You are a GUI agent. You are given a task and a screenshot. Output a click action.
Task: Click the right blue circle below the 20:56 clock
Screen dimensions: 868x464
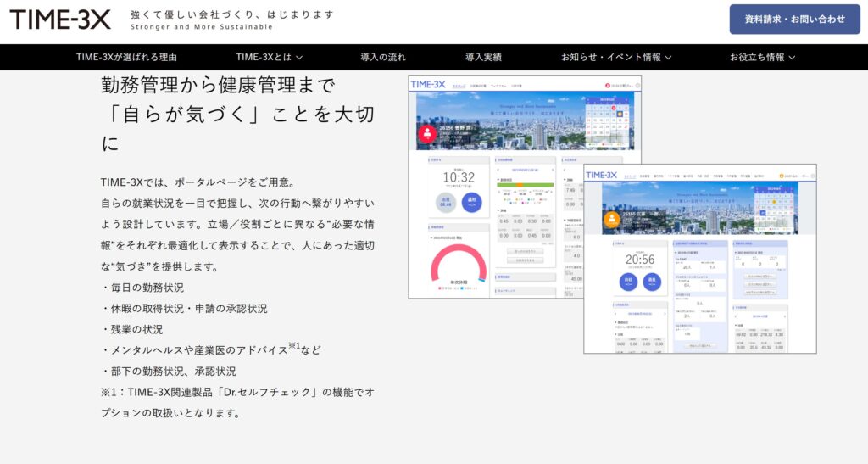653,282
